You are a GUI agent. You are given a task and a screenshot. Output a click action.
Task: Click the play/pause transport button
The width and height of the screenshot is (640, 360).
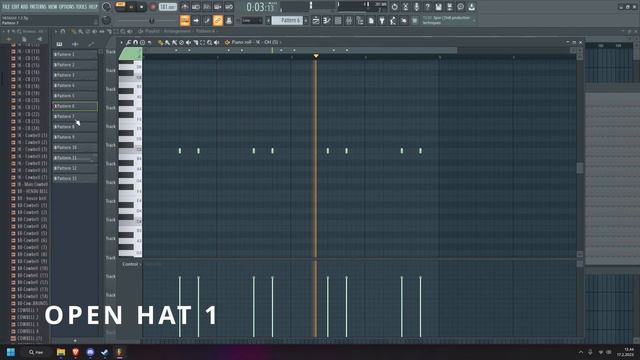tap(131, 7)
